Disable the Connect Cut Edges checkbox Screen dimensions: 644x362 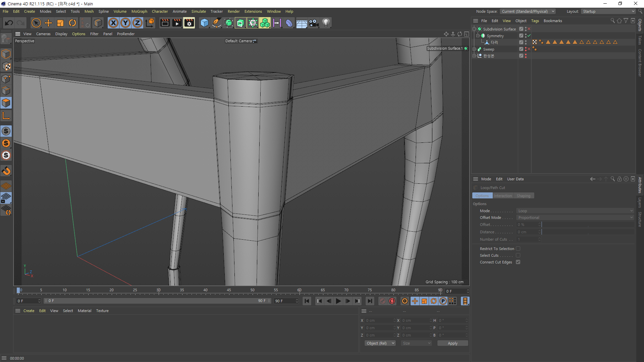pos(518,262)
